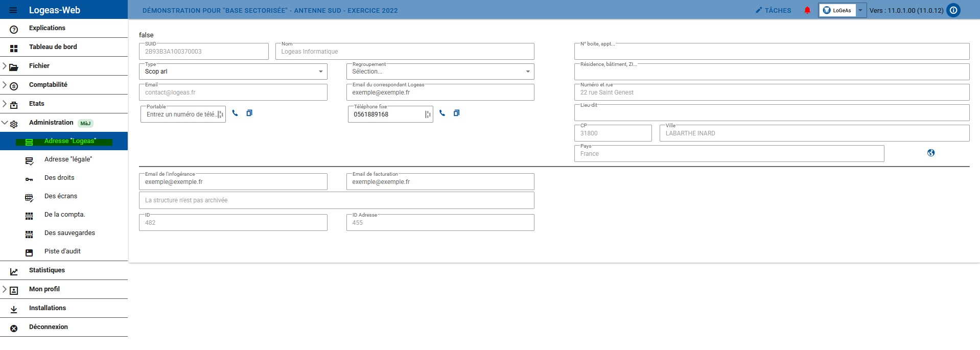Open the Regroupement selection dropdown
Image resolution: width=980 pixels, height=350 pixels.
(x=440, y=72)
